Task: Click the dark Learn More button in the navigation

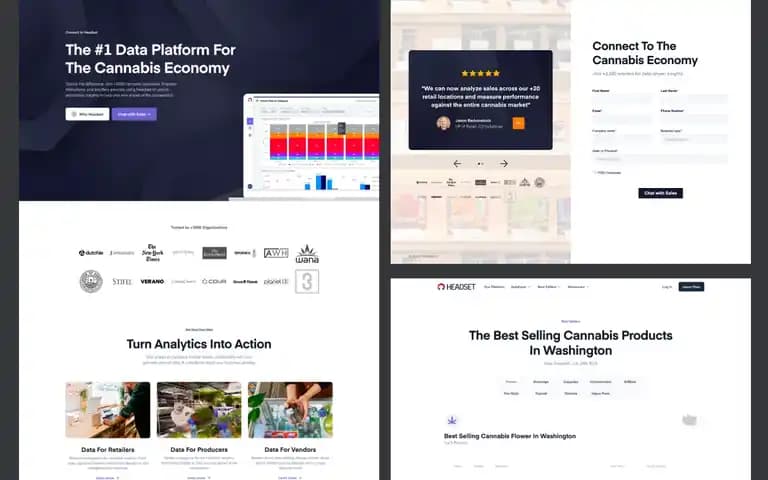Action: (691, 287)
